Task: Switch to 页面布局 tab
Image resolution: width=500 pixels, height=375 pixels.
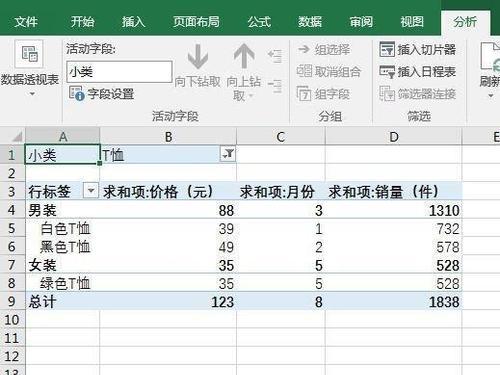Action: pyautogui.click(x=196, y=22)
